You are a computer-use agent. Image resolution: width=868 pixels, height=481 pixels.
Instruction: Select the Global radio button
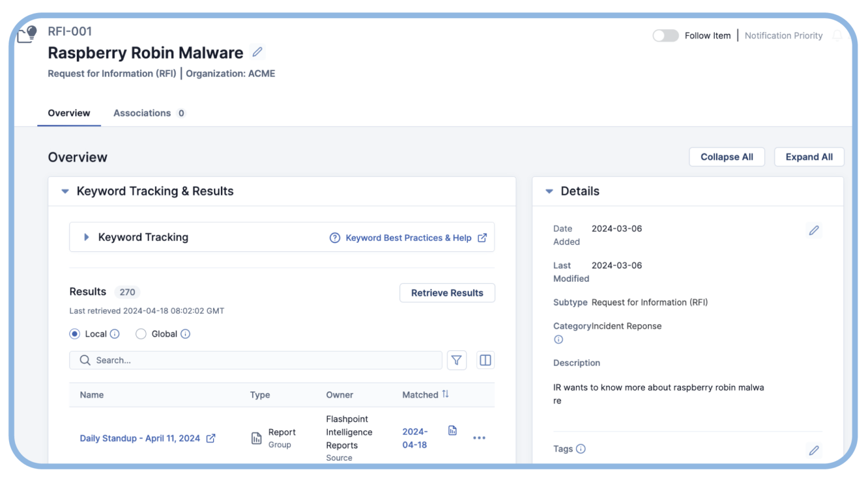[x=141, y=334]
